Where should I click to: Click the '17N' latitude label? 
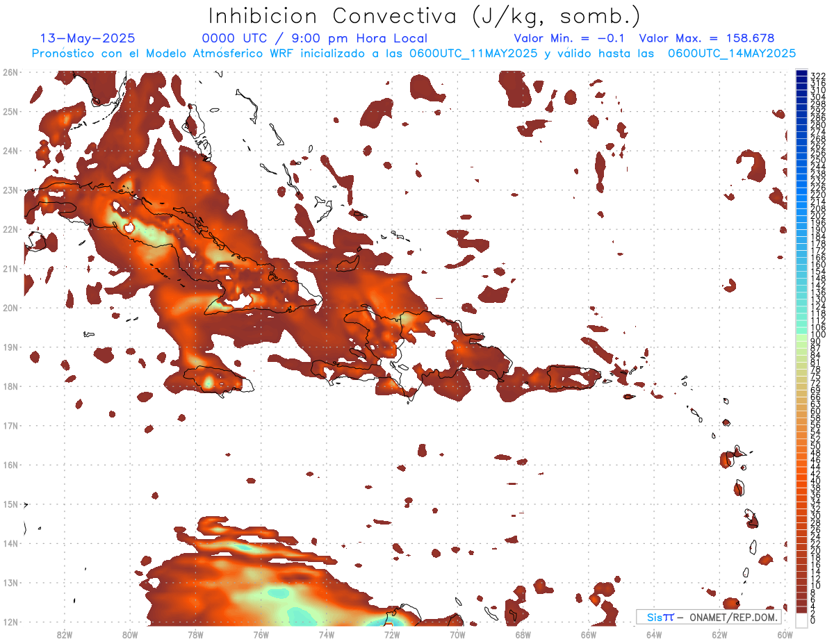pyautogui.click(x=10, y=425)
